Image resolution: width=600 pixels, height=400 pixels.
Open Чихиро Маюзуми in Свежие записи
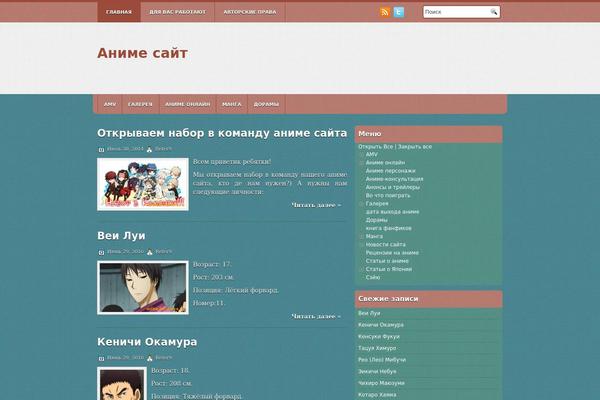click(x=381, y=383)
